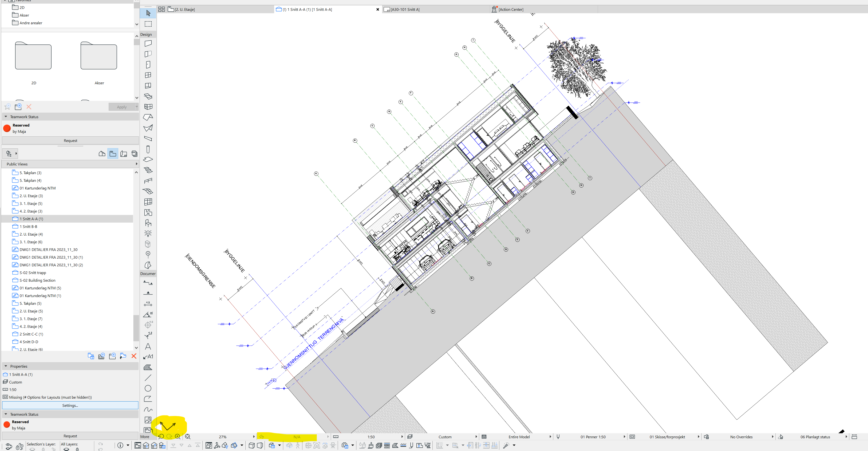The width and height of the screenshot is (868, 451).
Task: Open the 2D favorites folder thumbnail
Action: point(33,56)
